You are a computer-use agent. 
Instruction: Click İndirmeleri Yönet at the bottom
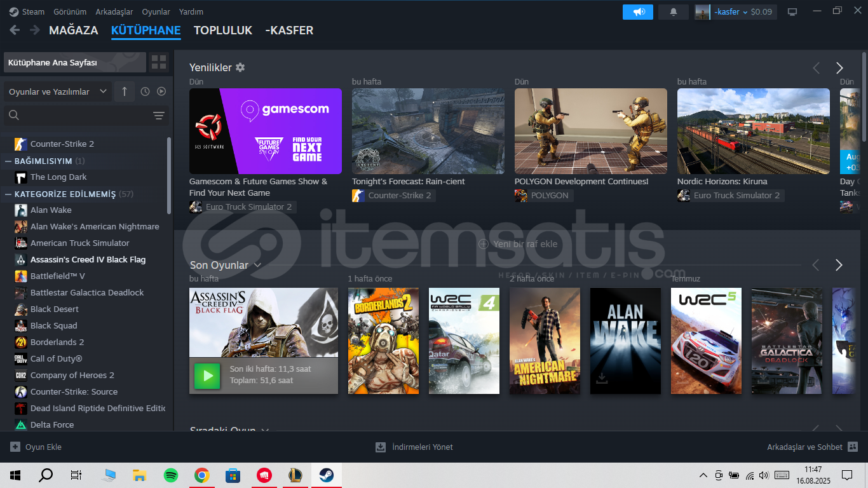coord(414,447)
